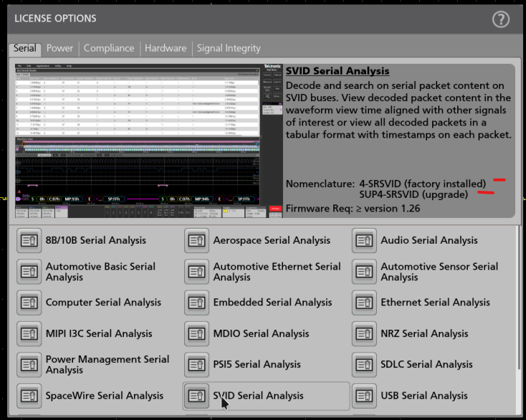
Task: Switch to the Power tab
Action: click(x=59, y=48)
